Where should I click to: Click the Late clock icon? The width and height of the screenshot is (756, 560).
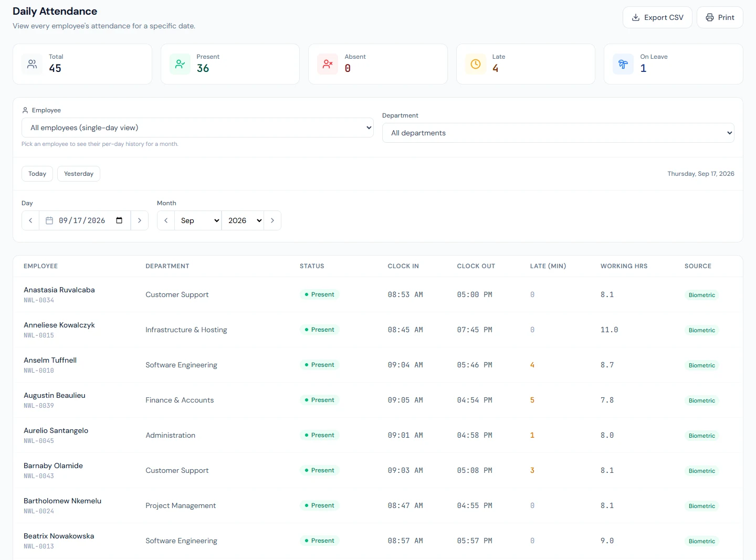[x=476, y=64]
